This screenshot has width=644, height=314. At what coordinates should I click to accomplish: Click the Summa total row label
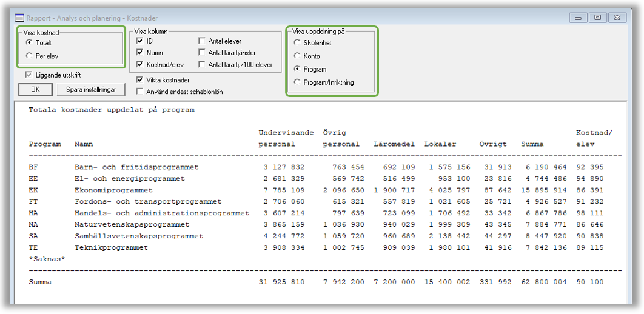[x=40, y=282]
